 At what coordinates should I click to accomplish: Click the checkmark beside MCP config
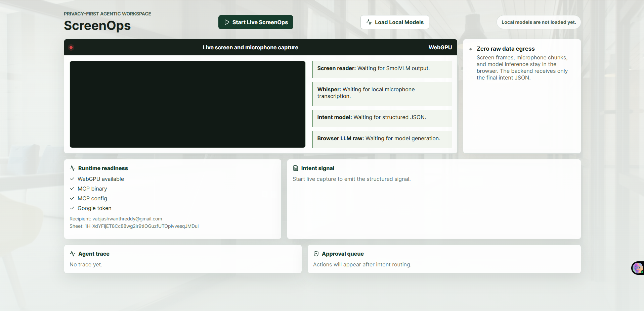[72, 198]
